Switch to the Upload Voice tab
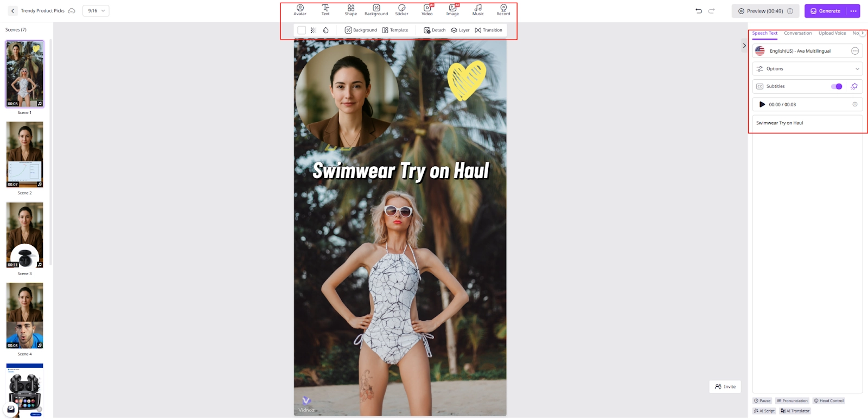 (832, 33)
